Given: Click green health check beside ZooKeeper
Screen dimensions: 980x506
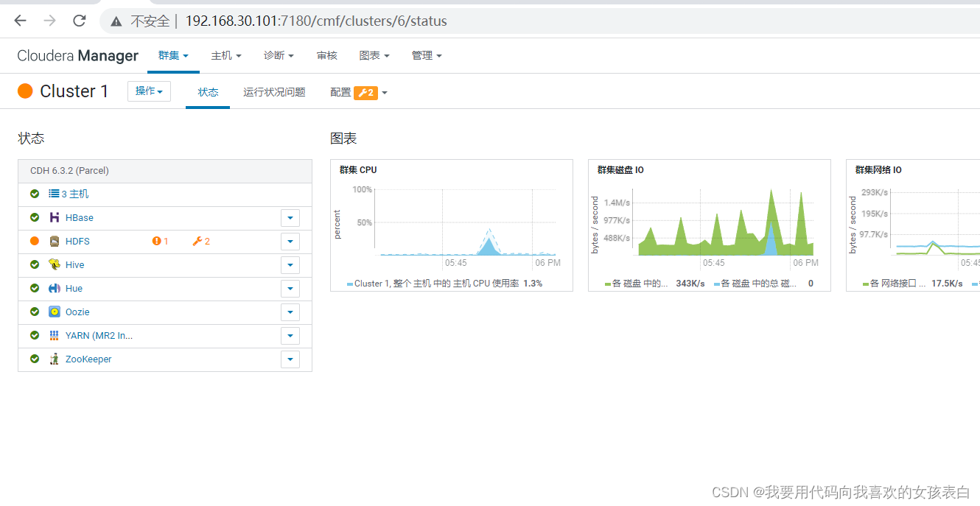Looking at the screenshot, I should click(35, 359).
